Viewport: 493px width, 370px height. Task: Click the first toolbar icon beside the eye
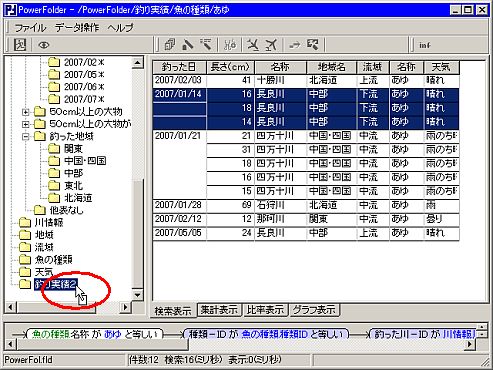point(20,44)
